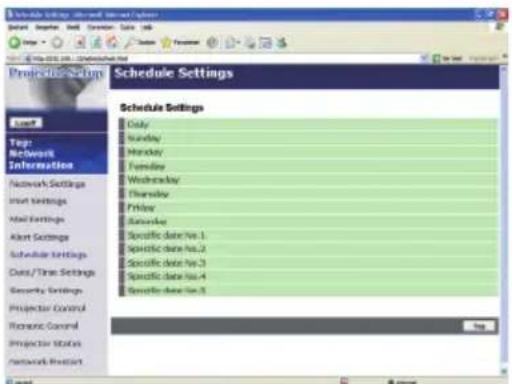512x384 pixels.
Task: Click the Refresh page icon
Action: (x=96, y=43)
